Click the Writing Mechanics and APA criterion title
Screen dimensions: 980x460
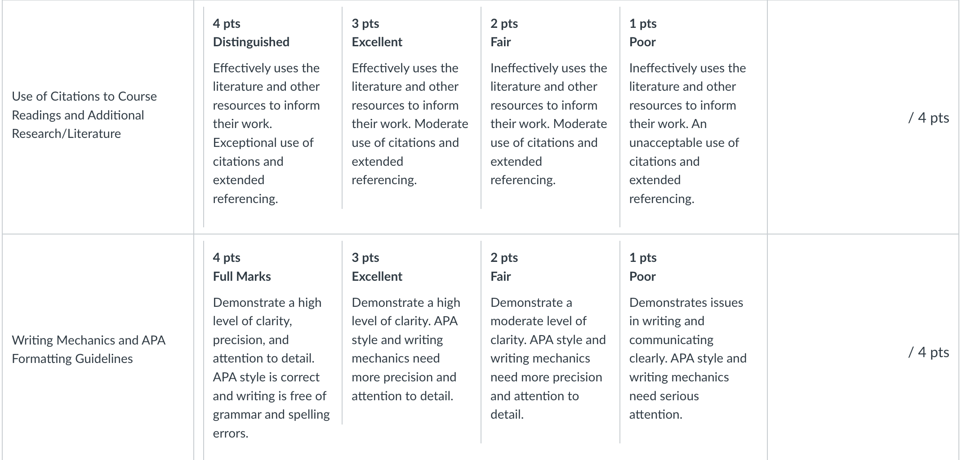[89, 349]
